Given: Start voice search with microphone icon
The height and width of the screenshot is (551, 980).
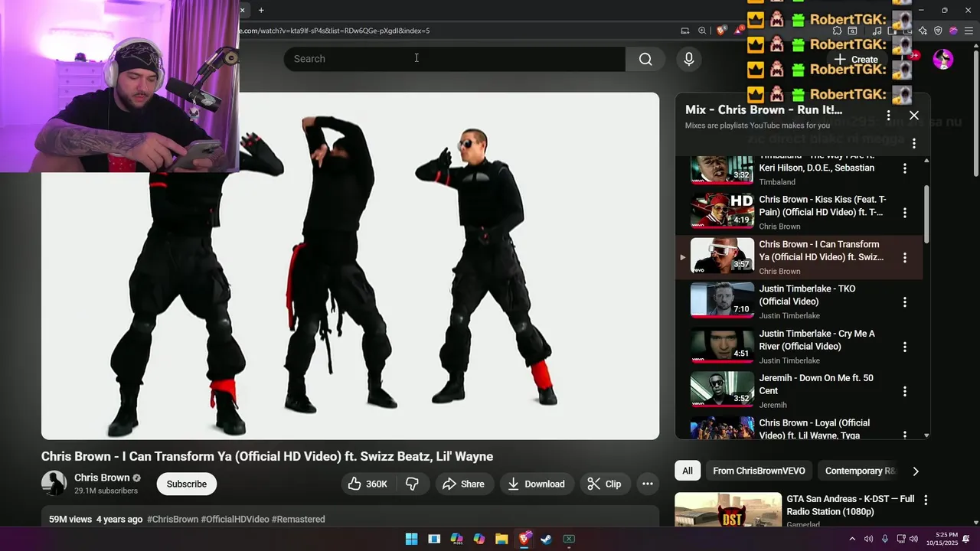Looking at the screenshot, I should pos(689,59).
